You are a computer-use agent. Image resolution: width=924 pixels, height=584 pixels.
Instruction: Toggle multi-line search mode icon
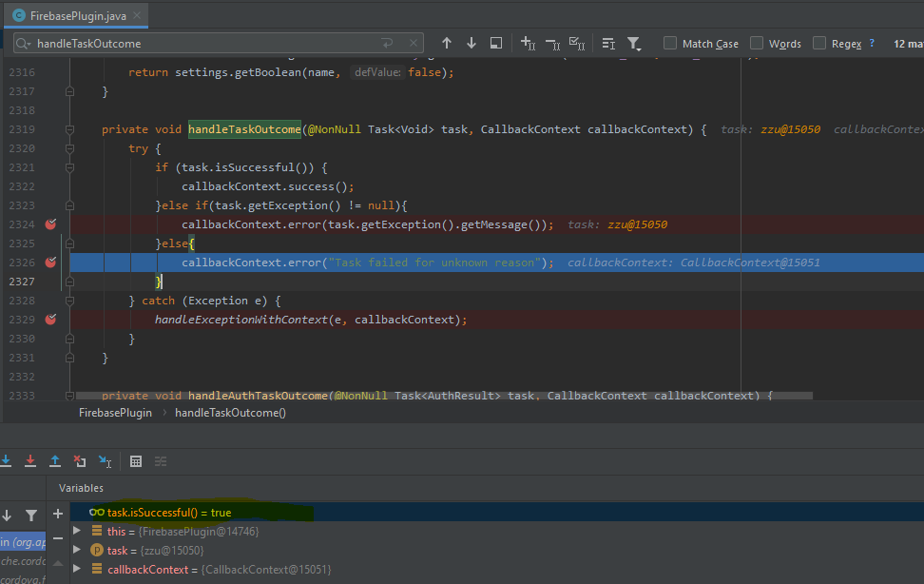click(x=608, y=44)
